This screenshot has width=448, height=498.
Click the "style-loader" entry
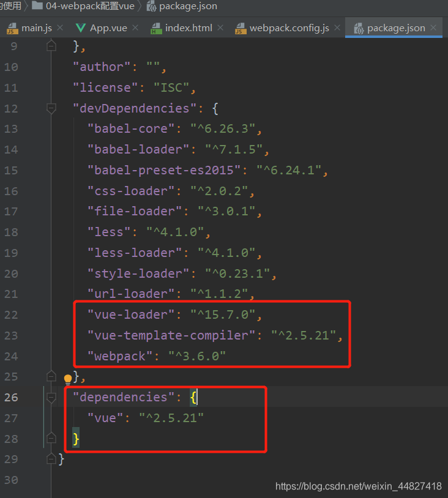(x=182, y=273)
